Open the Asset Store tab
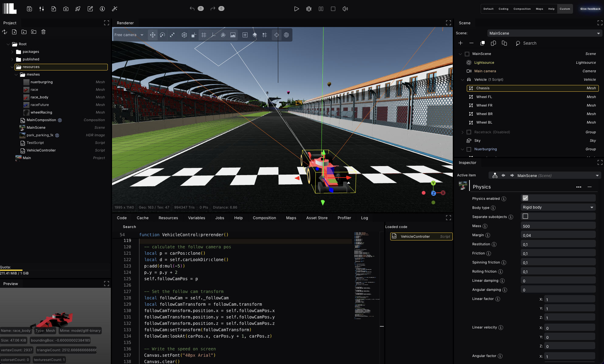604x364 pixels. pyautogui.click(x=317, y=218)
